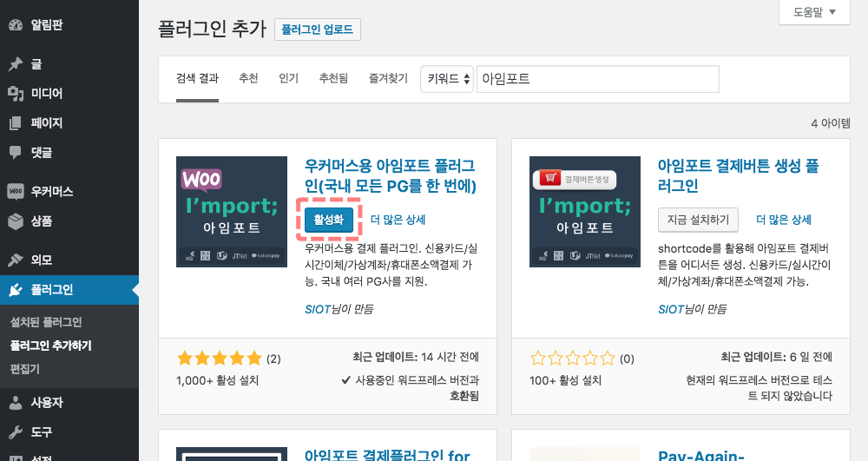
Task: Click the 플러그인 업로드 button
Action: [317, 30]
